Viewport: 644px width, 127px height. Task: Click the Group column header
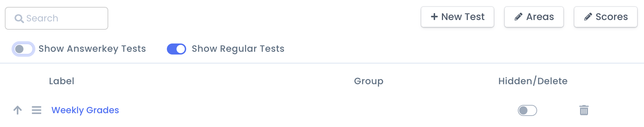pyautogui.click(x=369, y=81)
